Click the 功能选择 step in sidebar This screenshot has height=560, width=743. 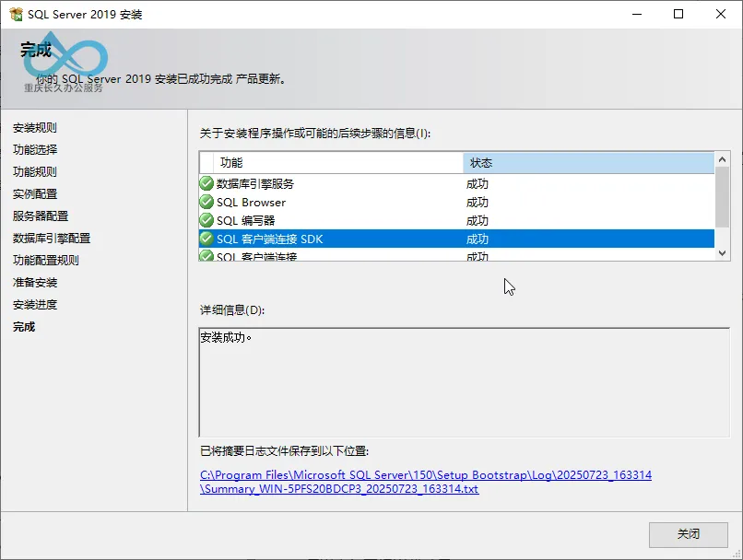click(35, 149)
